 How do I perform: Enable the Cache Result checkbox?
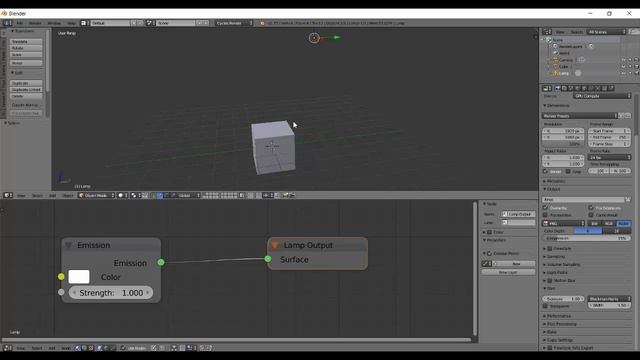click(591, 215)
